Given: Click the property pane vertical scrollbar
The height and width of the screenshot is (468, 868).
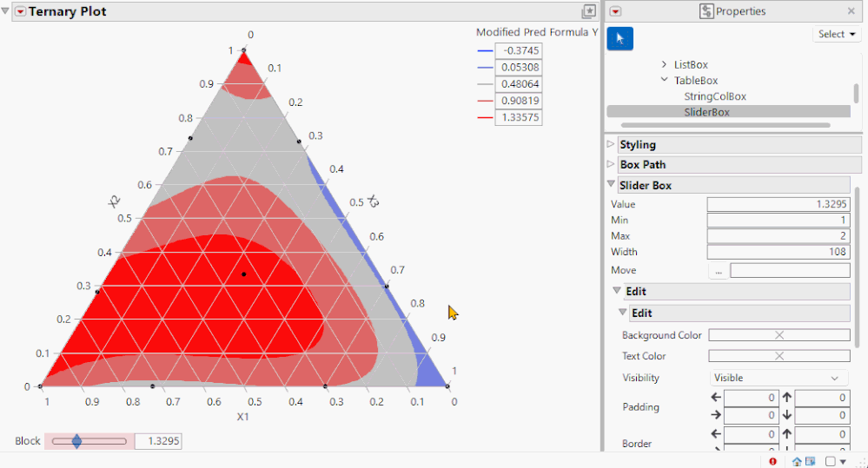Looking at the screenshot, I should tap(858, 267).
